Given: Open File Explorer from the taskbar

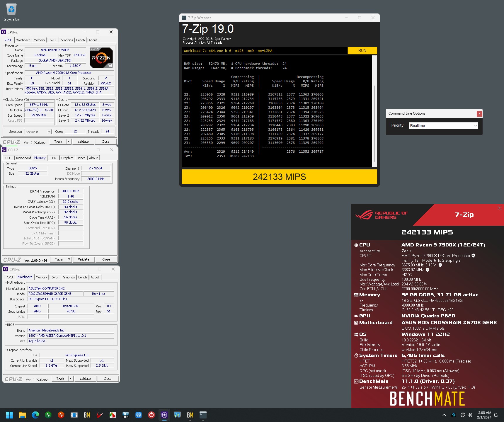Looking at the screenshot, I should coord(23,415).
